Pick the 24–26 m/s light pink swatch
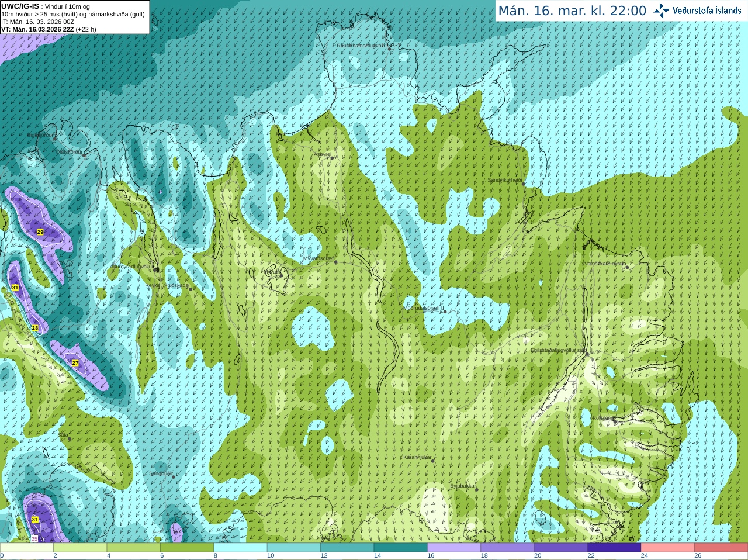 [x=668, y=547]
